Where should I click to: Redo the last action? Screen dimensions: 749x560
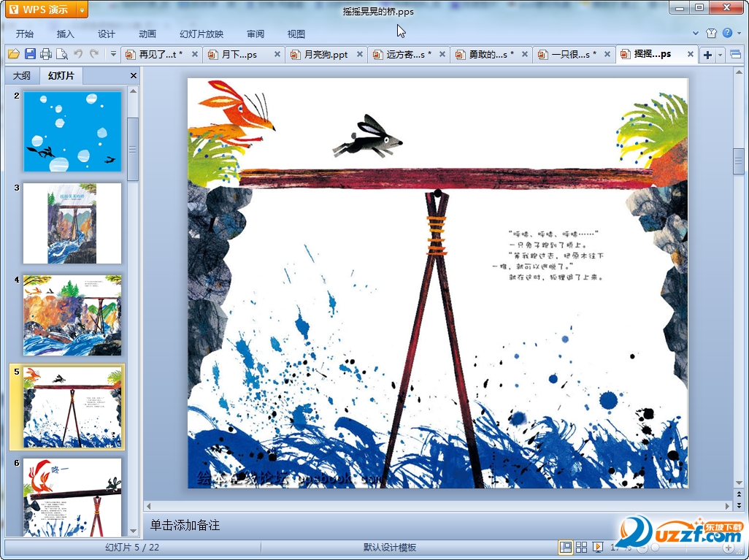click(94, 54)
